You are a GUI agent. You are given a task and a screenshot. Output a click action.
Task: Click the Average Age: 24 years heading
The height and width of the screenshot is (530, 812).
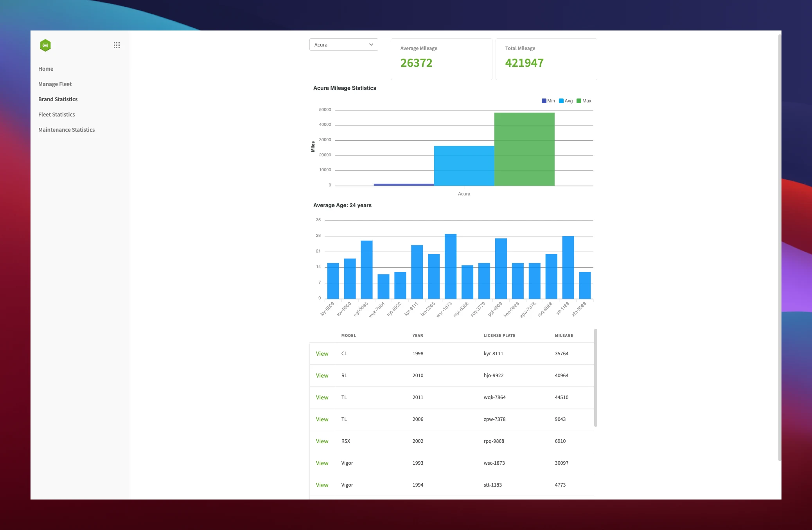[x=342, y=205]
